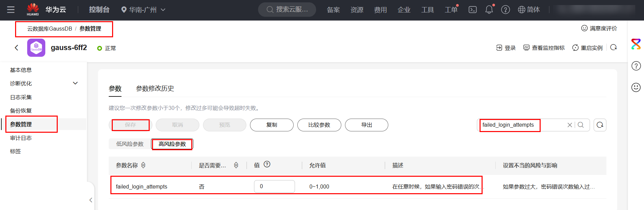Image resolution: width=644 pixels, height=210 pixels.
Task: Click the 登录 login button
Action: coord(506,48)
